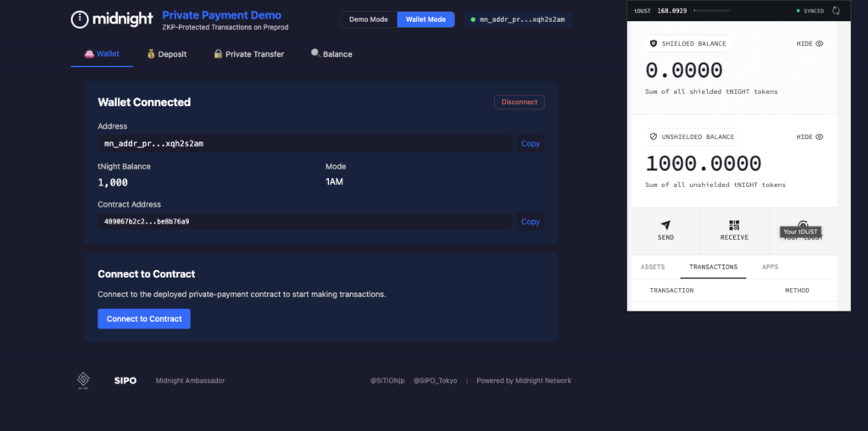This screenshot has width=868, height=431.
Task: Hide the unshielded balance amount
Action: coord(810,136)
